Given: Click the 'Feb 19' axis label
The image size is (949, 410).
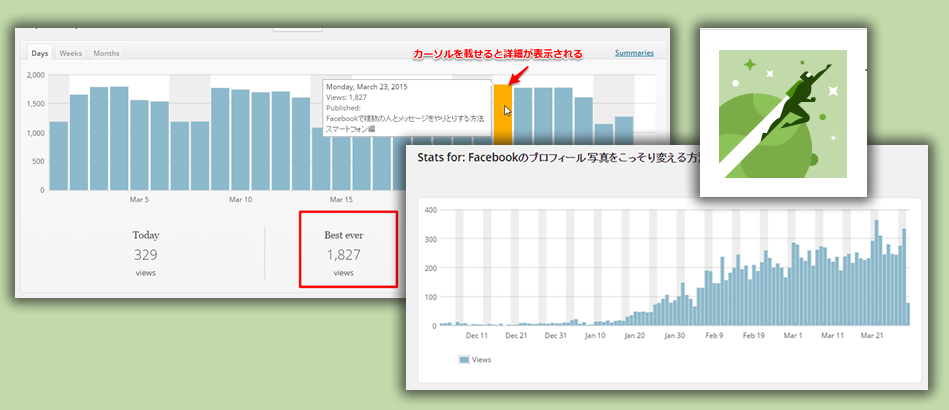Looking at the screenshot, I should [754, 335].
